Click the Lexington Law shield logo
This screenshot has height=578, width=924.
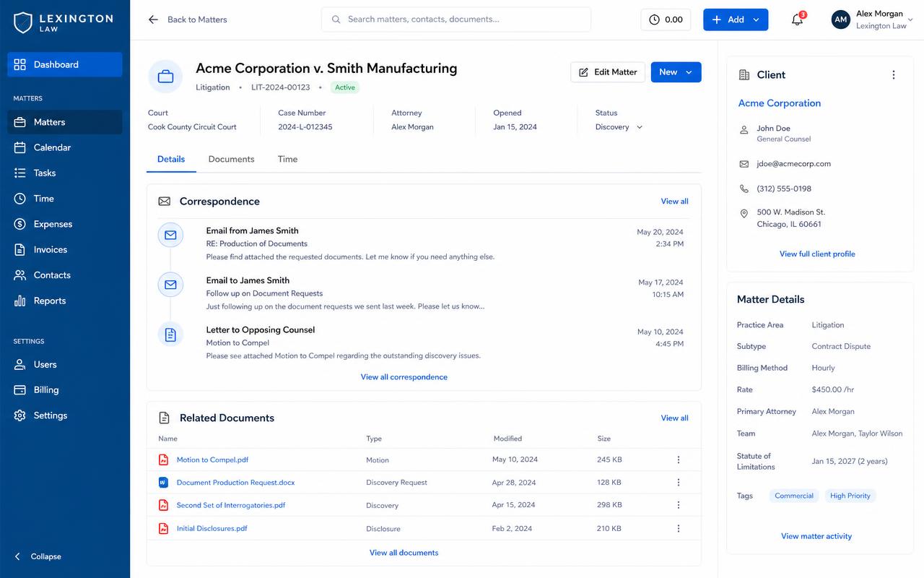23,22
